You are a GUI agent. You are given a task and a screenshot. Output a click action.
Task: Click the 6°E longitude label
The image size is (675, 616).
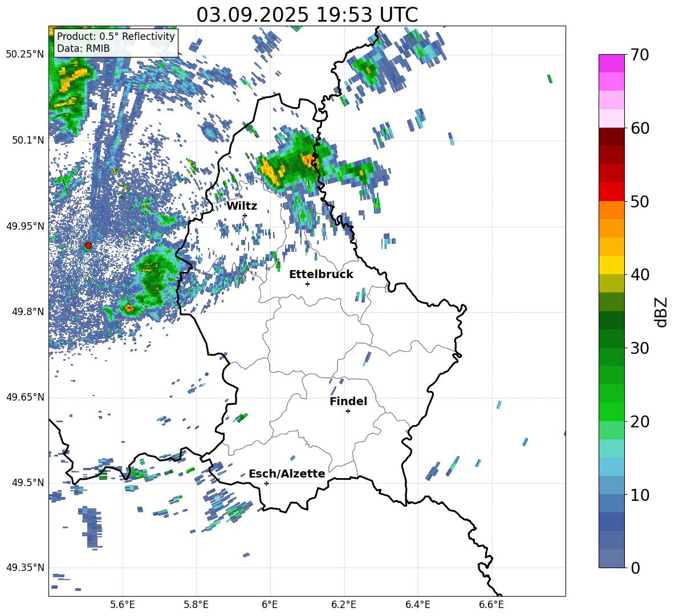pos(270,605)
